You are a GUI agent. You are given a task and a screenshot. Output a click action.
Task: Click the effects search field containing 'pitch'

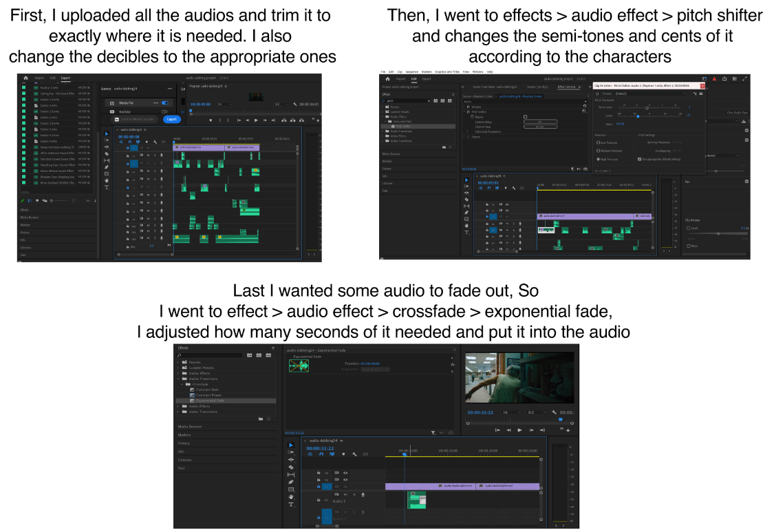point(407,100)
